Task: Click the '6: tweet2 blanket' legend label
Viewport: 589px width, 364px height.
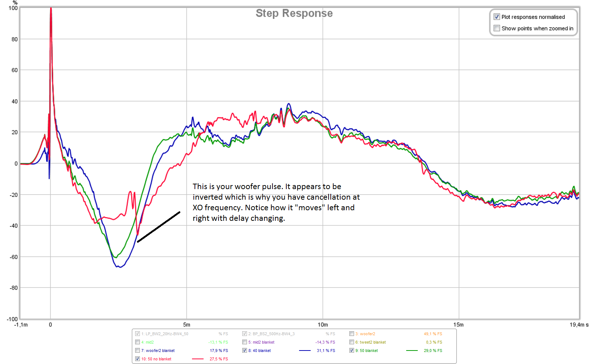Action: 370,342
